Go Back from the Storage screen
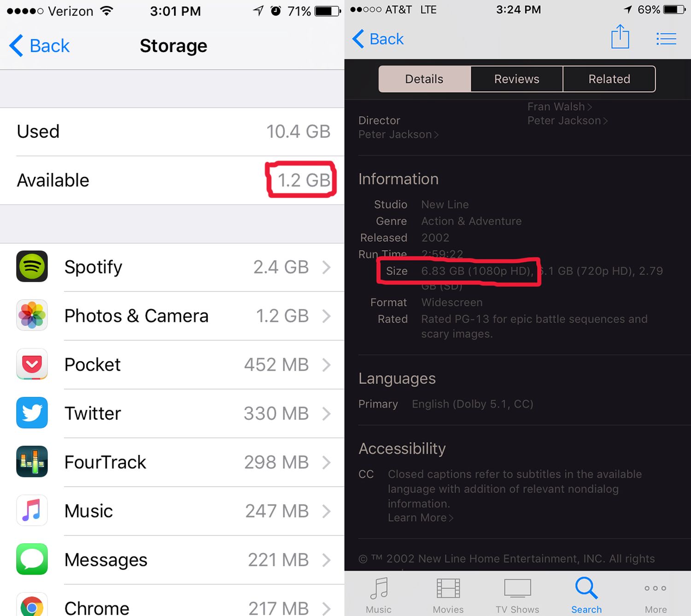The width and height of the screenshot is (691, 616). 40,46
